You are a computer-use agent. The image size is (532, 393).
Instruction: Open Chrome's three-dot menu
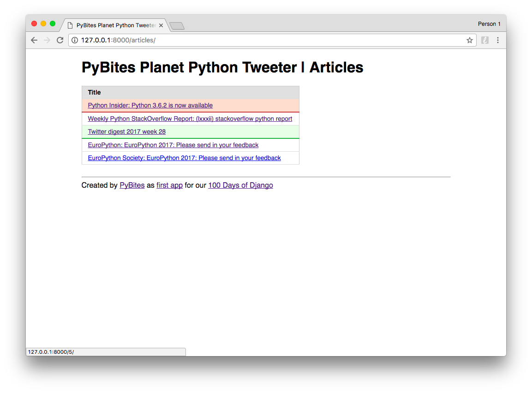pyautogui.click(x=498, y=40)
